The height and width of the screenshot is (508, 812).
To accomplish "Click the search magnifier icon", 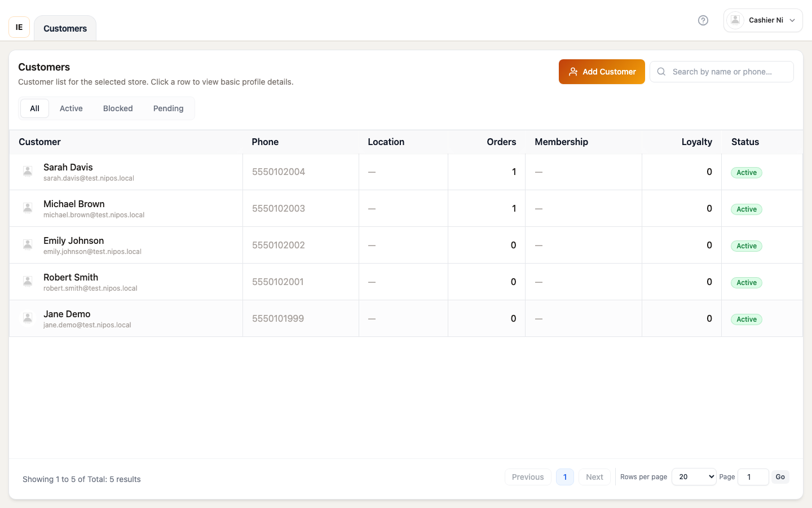I will (661, 72).
